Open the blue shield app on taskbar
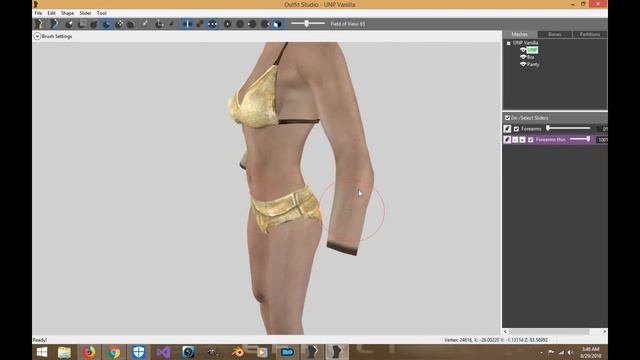The width and height of the screenshot is (640, 360). point(139,352)
